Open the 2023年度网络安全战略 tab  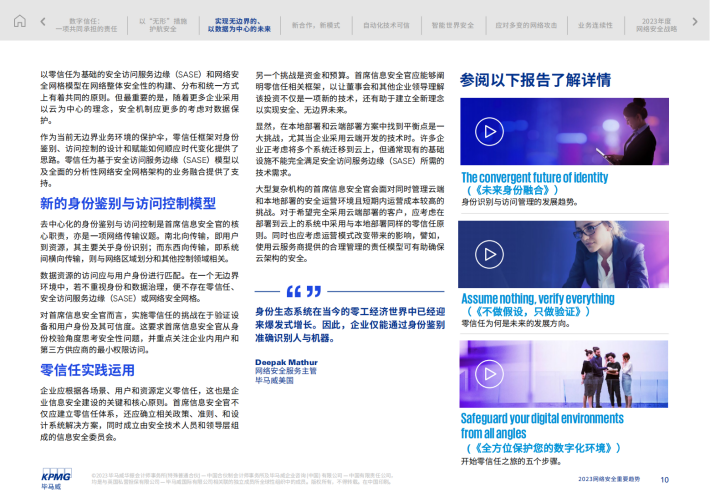click(656, 24)
